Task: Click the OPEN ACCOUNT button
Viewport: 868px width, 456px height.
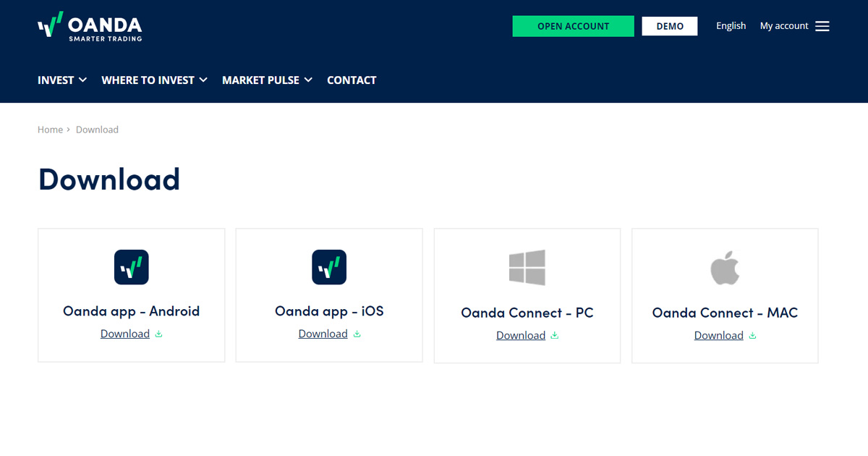Action: point(573,25)
